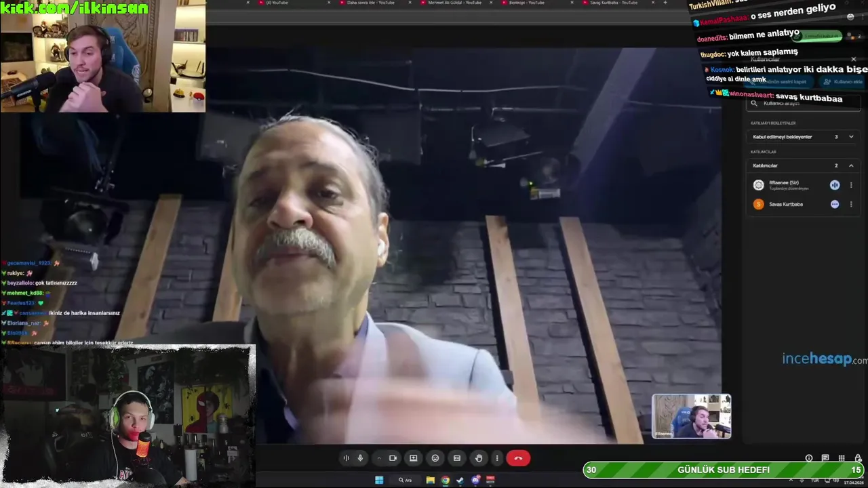The image size is (868, 488).
Task: Open the three-dot more options in call bar
Action: [x=497, y=458]
